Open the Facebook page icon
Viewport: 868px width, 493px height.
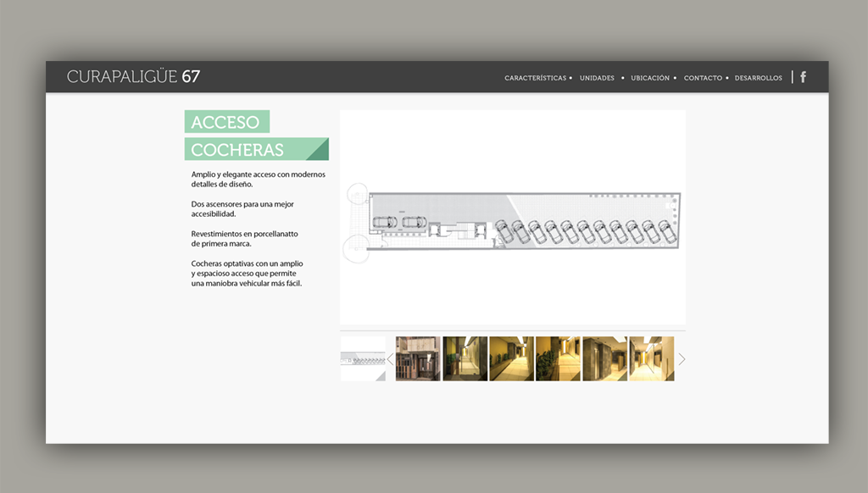(x=803, y=77)
